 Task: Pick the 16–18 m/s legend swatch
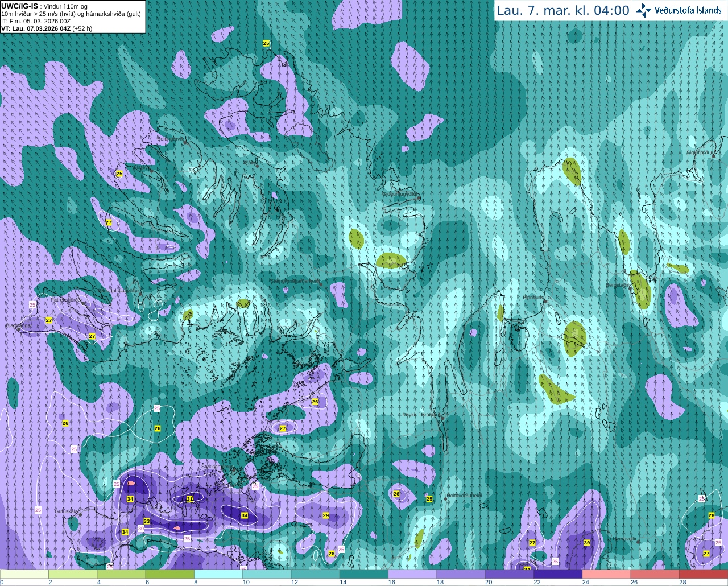(x=412, y=574)
